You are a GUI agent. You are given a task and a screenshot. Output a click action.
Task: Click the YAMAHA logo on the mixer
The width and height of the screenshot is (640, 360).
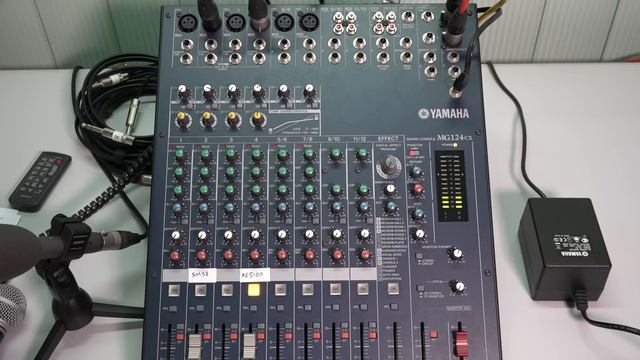click(x=444, y=113)
